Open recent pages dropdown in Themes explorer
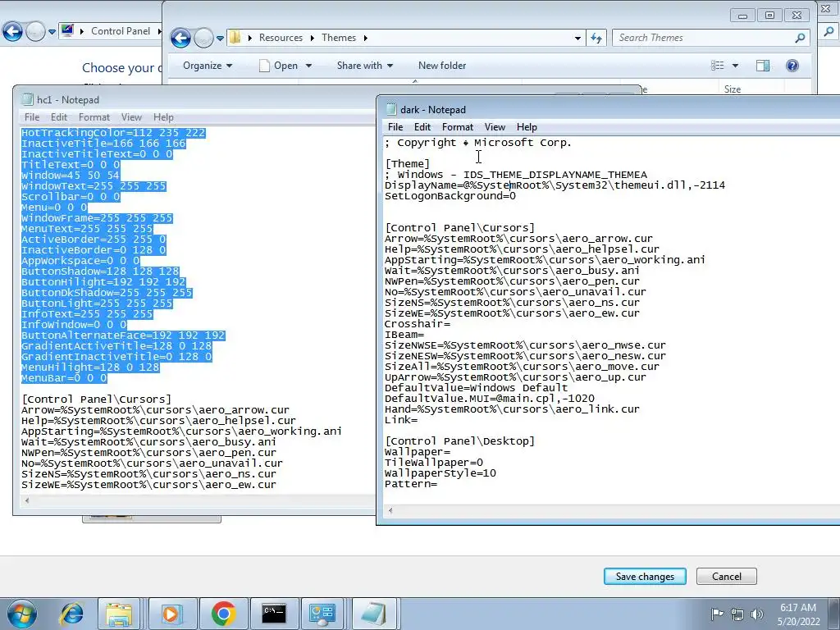 tap(220, 39)
